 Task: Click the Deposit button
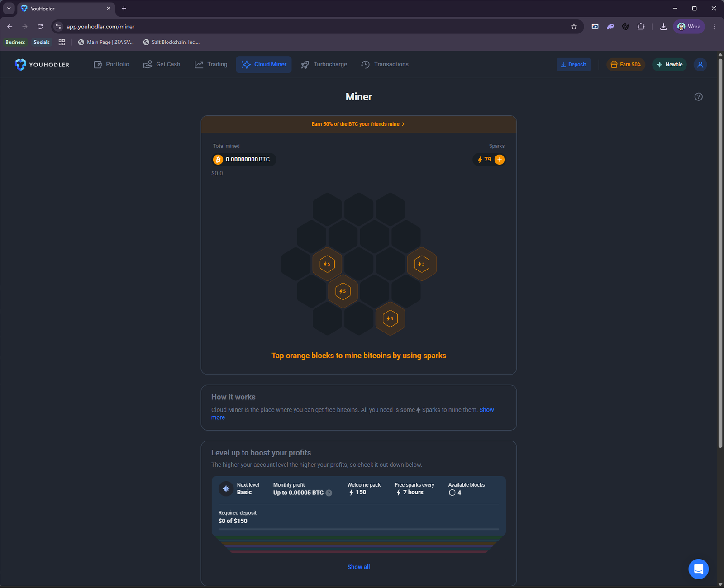click(573, 64)
